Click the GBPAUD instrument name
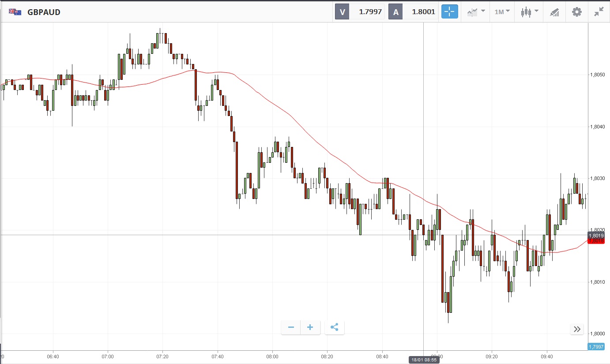Screen dimensions: 610x364 (44, 12)
